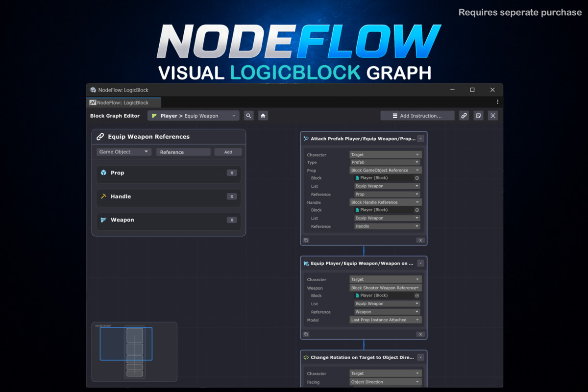Remove the Handle reference with its X button
The width and height of the screenshot is (588, 392).
[x=232, y=196]
